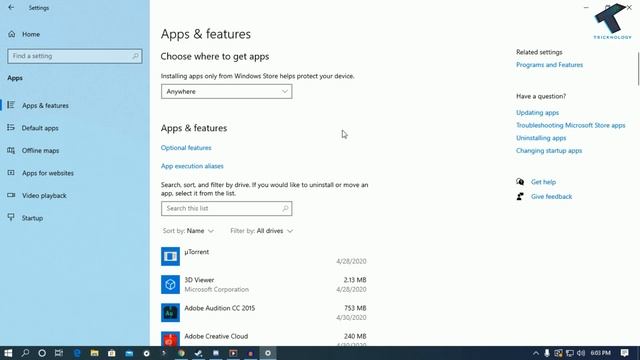Open Optional features link
The height and width of the screenshot is (360, 640).
coord(186,148)
